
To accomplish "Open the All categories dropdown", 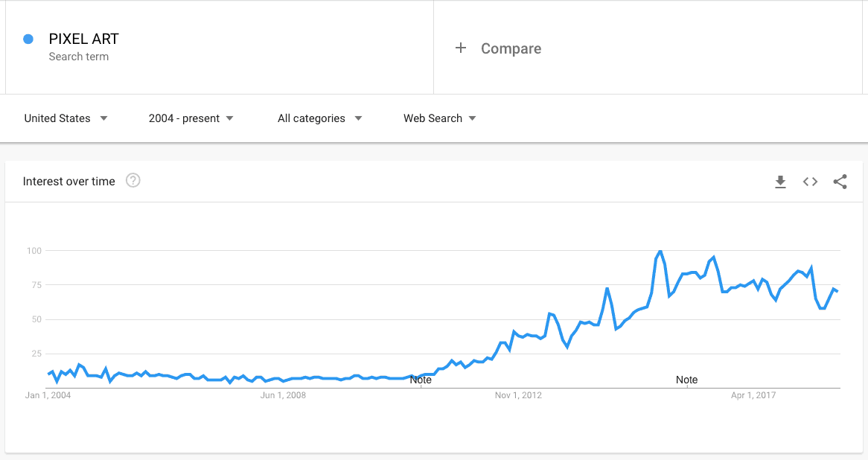I will pyautogui.click(x=319, y=118).
